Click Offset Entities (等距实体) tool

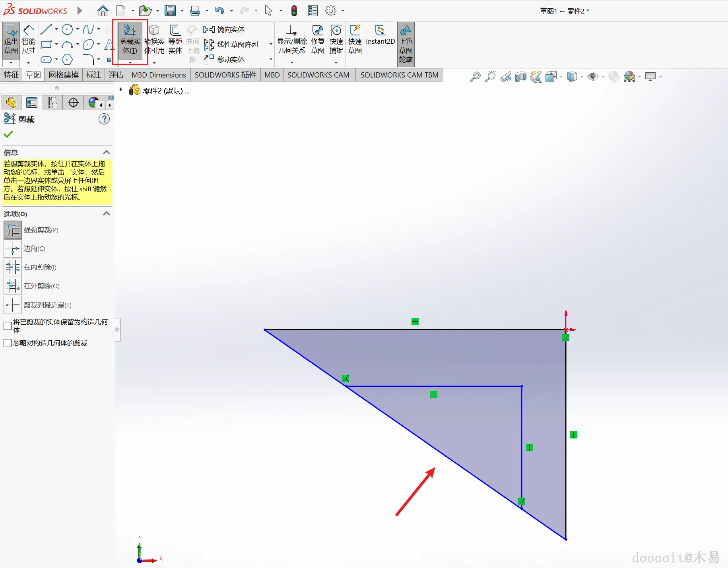[175, 39]
